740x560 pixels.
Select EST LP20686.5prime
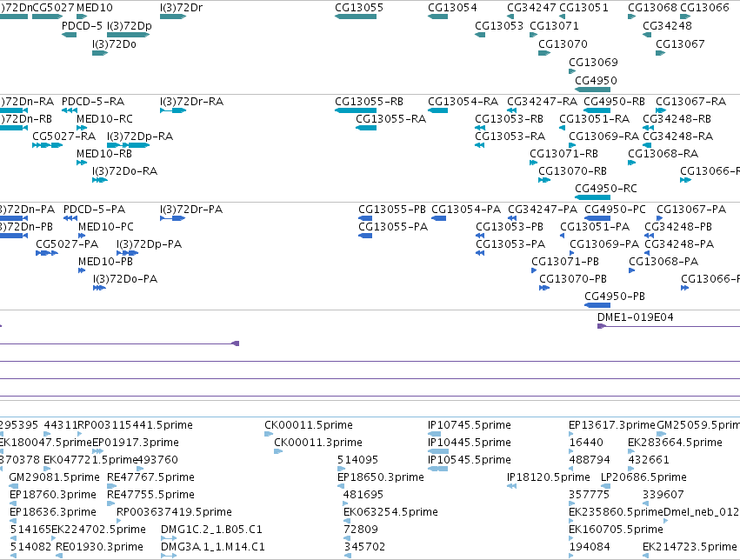643,477
